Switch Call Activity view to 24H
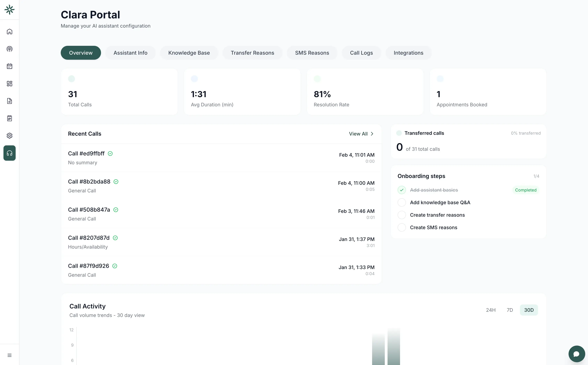 point(491,310)
